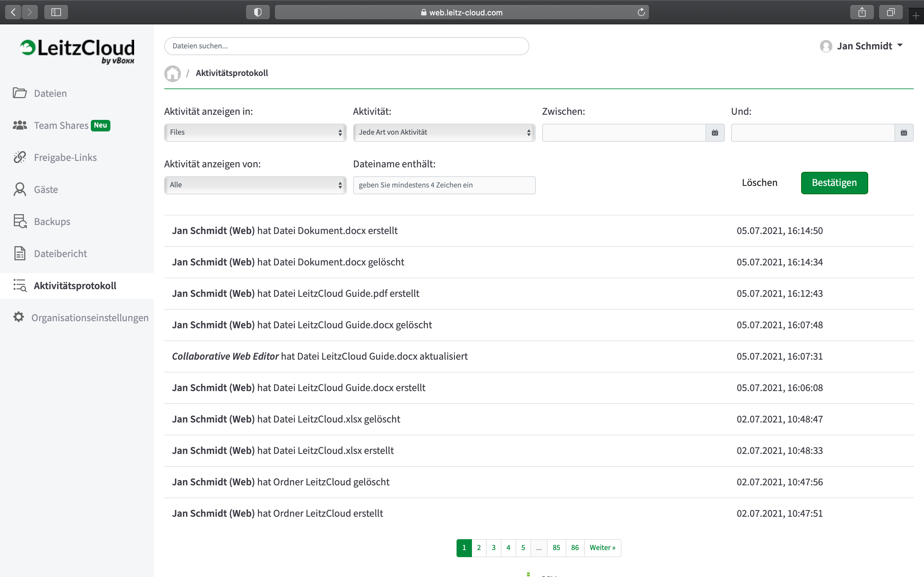Open the 'Aktivität anzeigen in' Files dropdown
Screen dimensions: 924x577
click(255, 132)
